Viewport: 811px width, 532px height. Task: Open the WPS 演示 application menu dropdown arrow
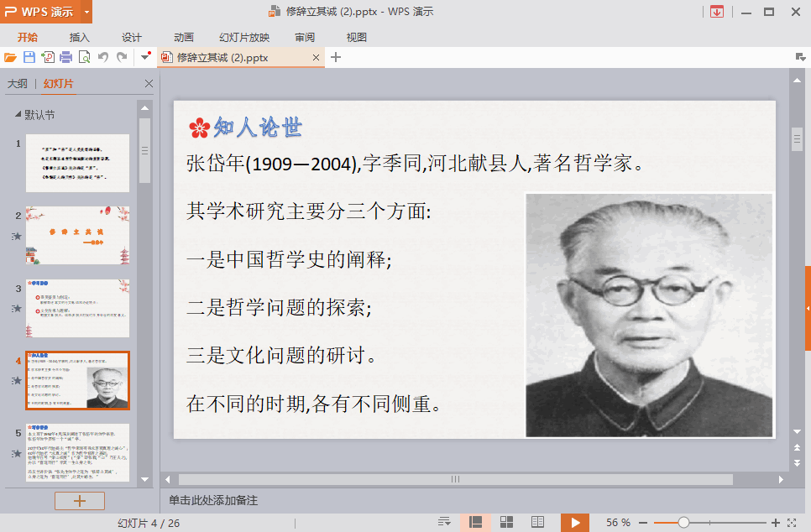(87, 12)
